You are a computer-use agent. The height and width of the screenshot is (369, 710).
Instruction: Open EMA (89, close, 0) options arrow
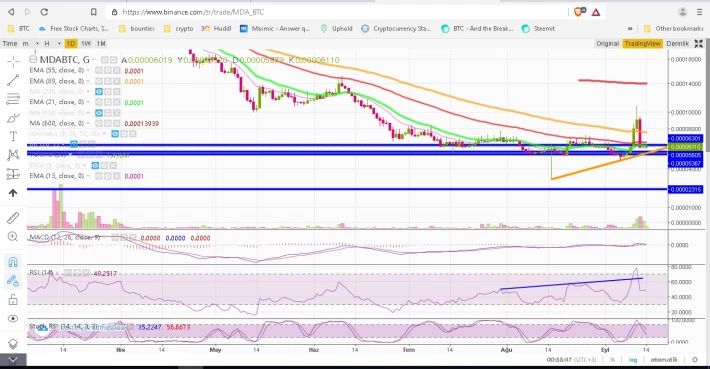pos(88,81)
